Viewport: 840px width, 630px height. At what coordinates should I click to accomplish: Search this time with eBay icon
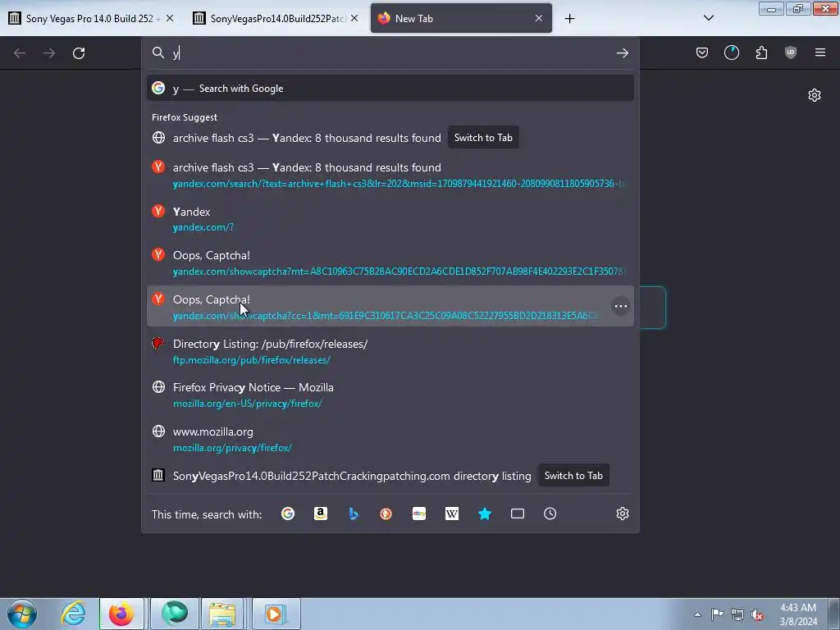(x=419, y=514)
